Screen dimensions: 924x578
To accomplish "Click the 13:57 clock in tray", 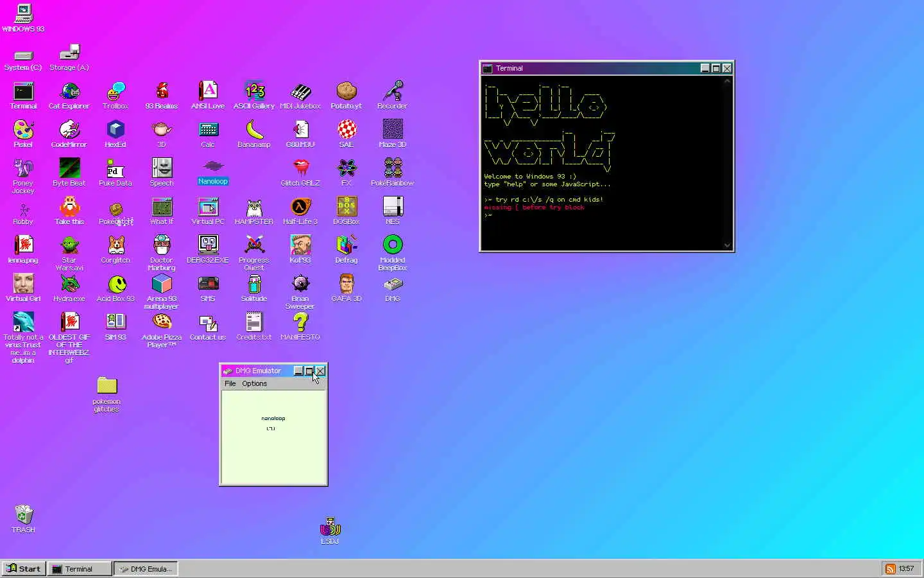I will coord(906,569).
